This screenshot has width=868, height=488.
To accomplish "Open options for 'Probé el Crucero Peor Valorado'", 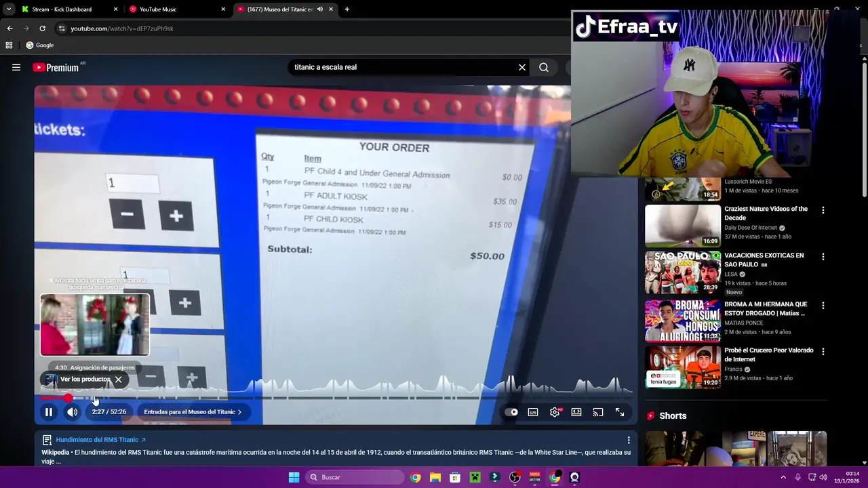I will point(823,352).
